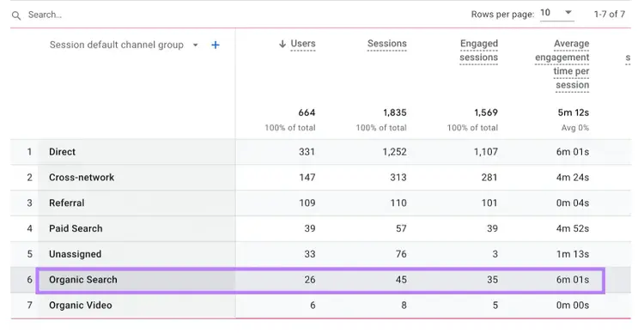Click Referral engaged sessions value 101
644x333 pixels.
coord(489,203)
